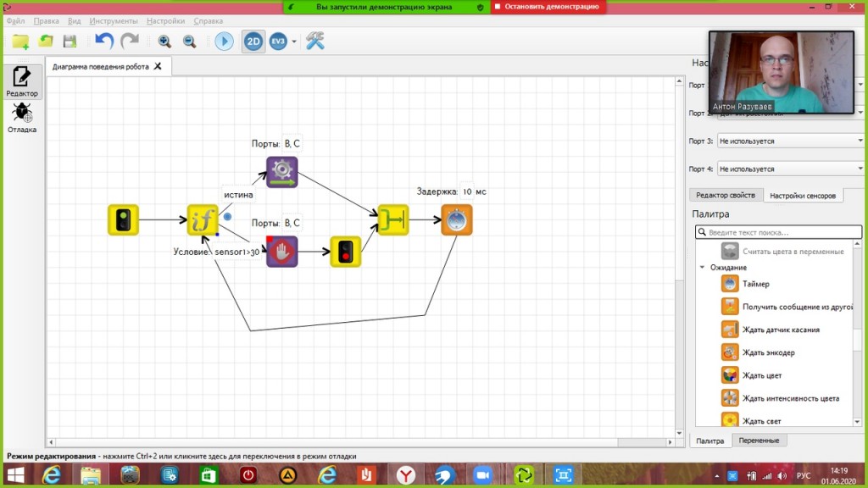Click the palette search input field
This screenshot has width=868, height=488.
tap(778, 232)
